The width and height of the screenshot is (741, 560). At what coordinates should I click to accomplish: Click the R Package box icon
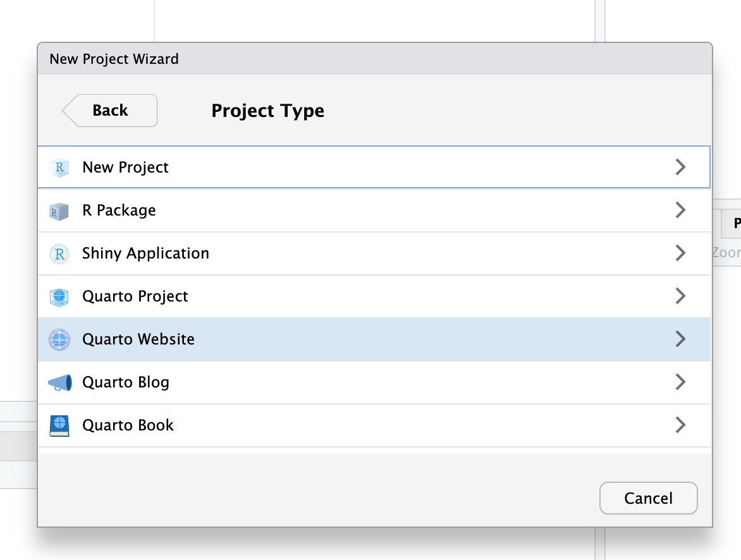[x=59, y=210]
